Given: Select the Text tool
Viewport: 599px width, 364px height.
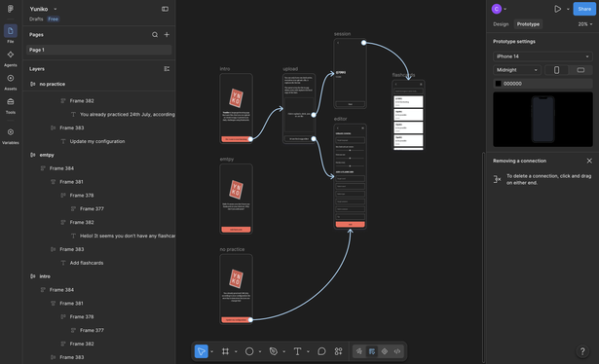Looking at the screenshot, I should point(297,351).
